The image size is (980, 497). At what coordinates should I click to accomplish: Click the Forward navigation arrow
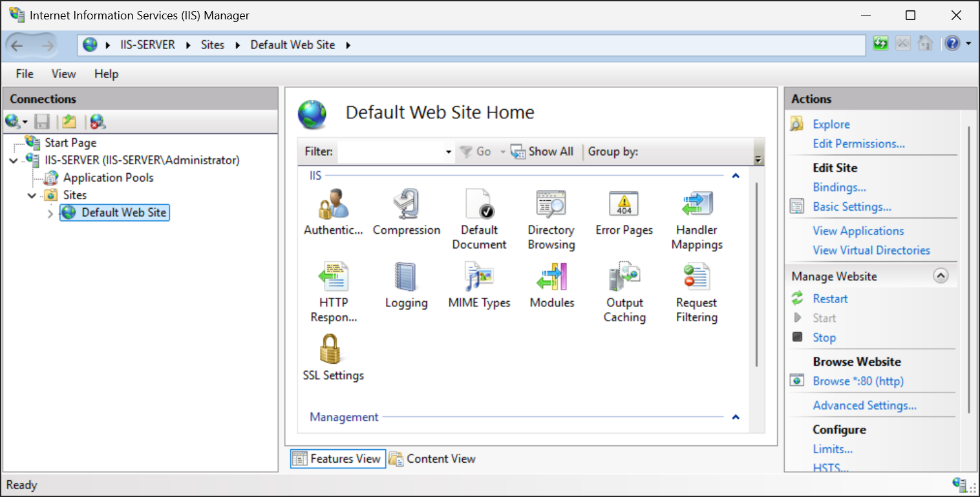click(47, 45)
